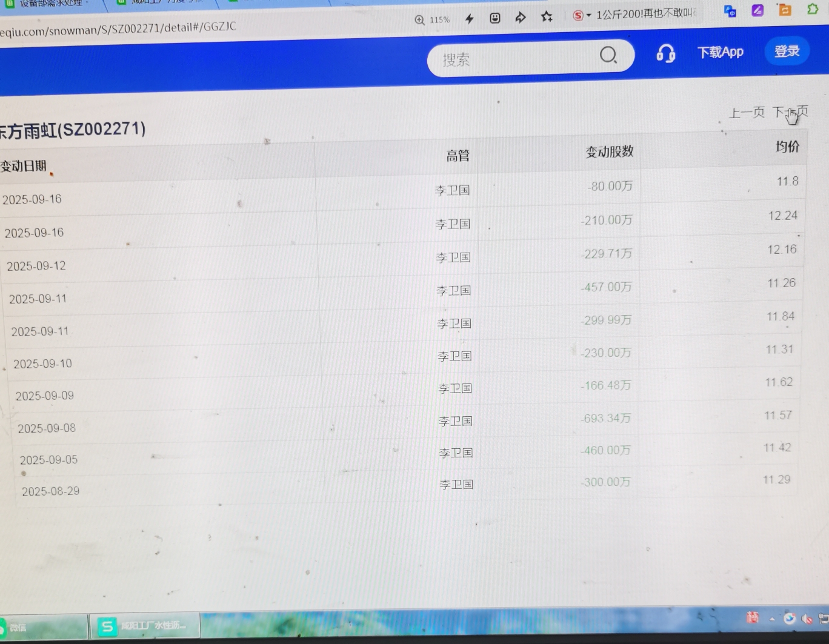Click the average price 11.62

779,382
